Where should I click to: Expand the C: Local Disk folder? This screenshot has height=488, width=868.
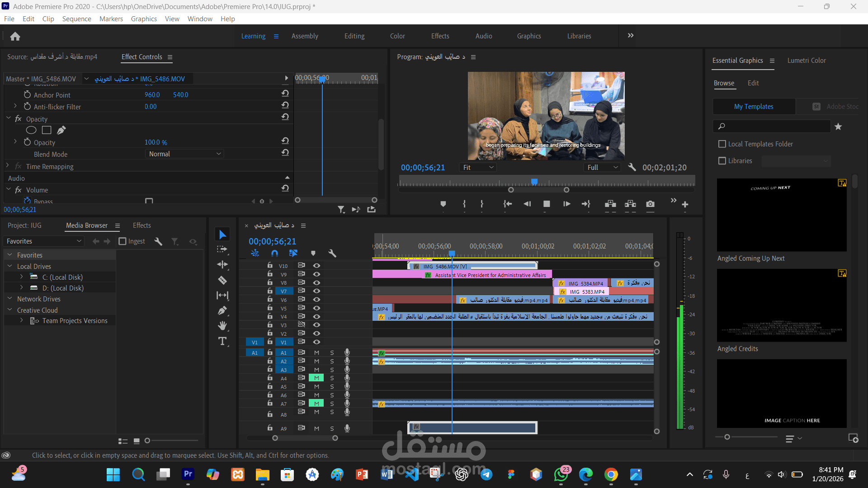click(21, 277)
